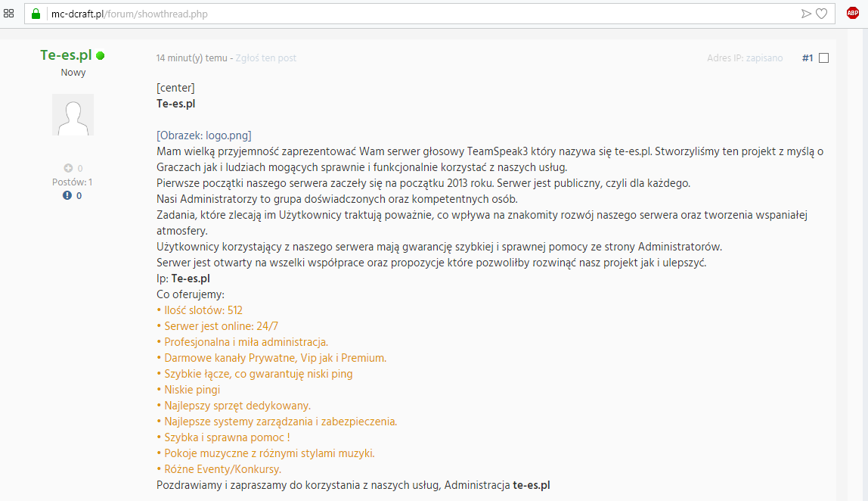Open the '[Obrazek: logo.png]' image link

click(203, 135)
